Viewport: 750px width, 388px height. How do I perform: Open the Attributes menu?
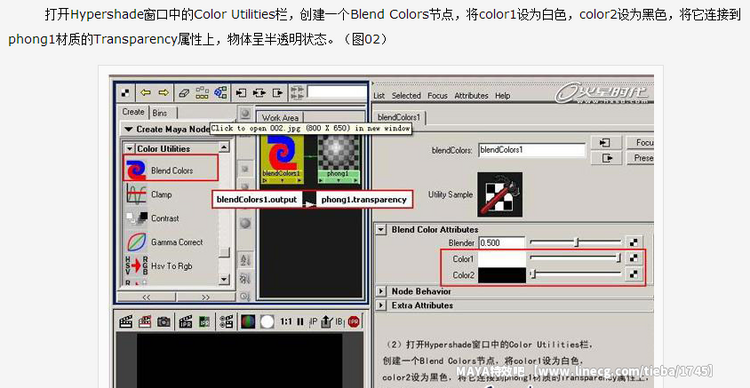471,96
